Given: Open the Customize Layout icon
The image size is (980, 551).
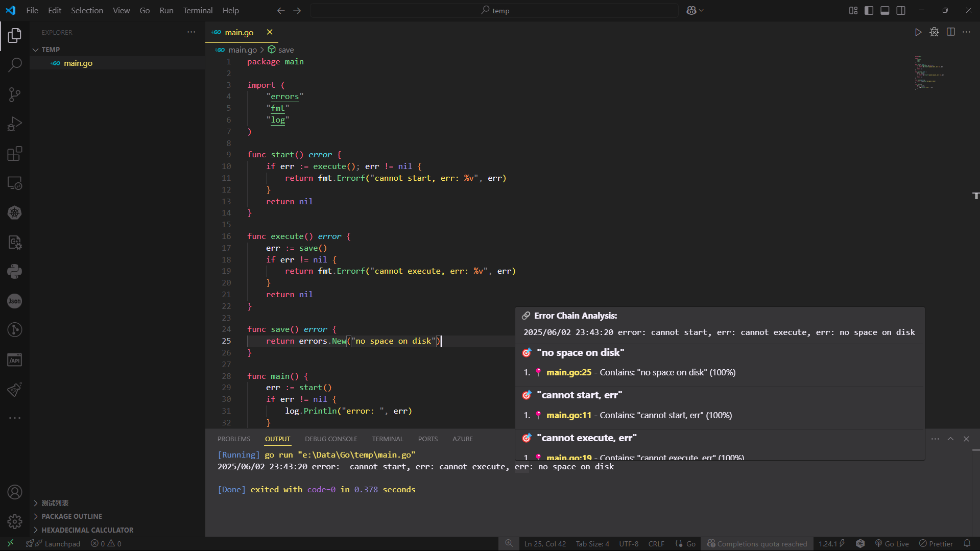Looking at the screenshot, I should 853,10.
